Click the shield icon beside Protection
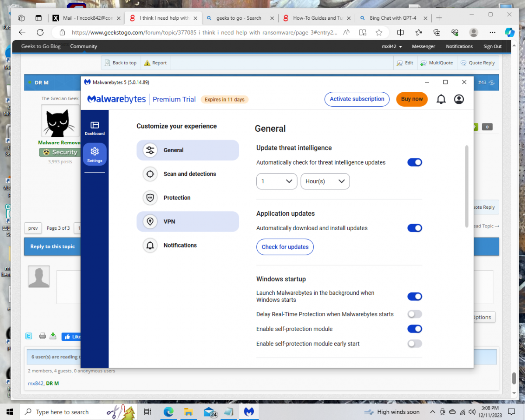This screenshot has height=420, width=525. pos(150,198)
